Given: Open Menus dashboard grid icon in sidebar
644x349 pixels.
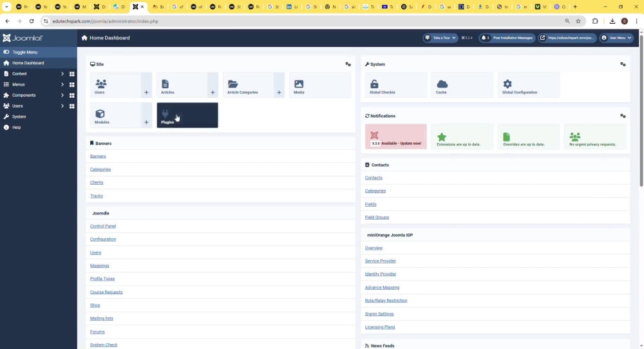Looking at the screenshot, I should (72, 84).
